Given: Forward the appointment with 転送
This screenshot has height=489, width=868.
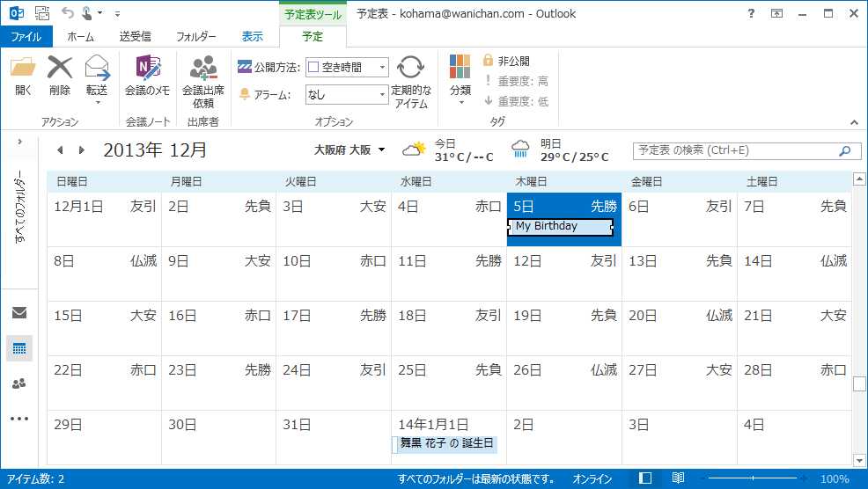Looking at the screenshot, I should (x=97, y=75).
